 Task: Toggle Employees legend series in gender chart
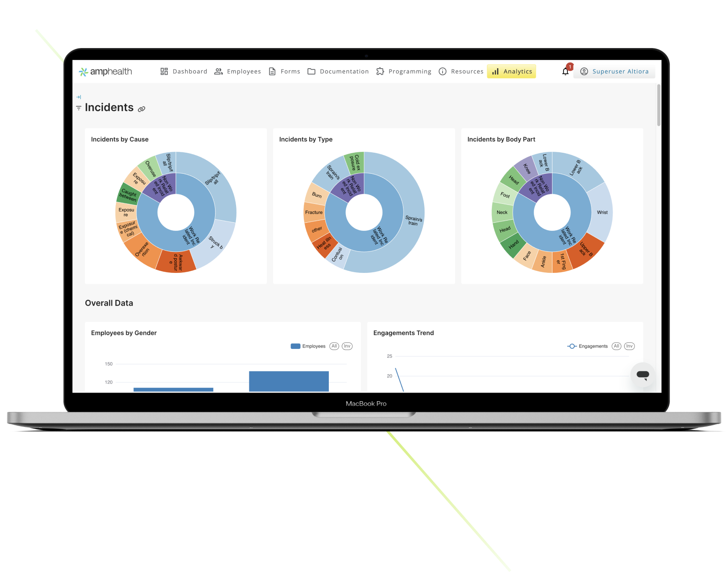(x=308, y=346)
